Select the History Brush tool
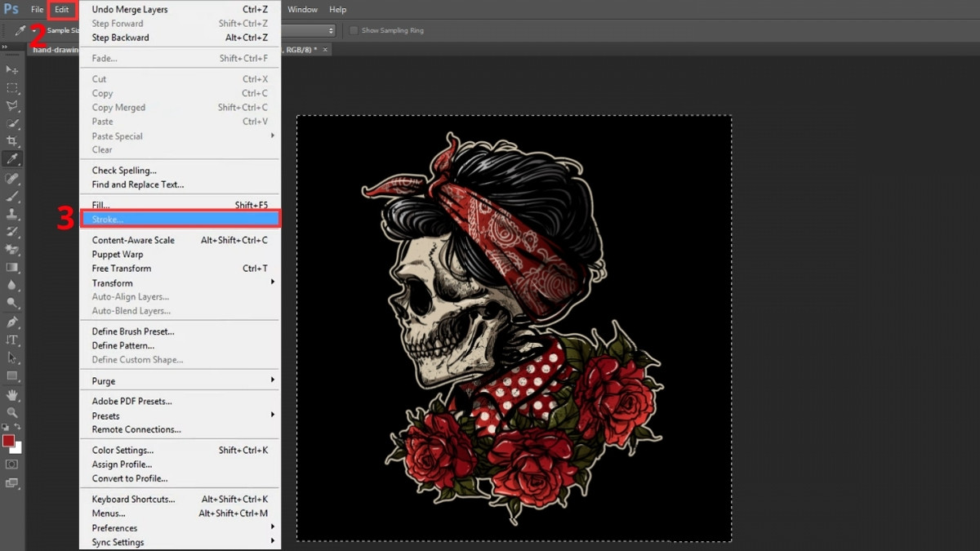Image resolution: width=980 pixels, height=551 pixels. tap(12, 232)
